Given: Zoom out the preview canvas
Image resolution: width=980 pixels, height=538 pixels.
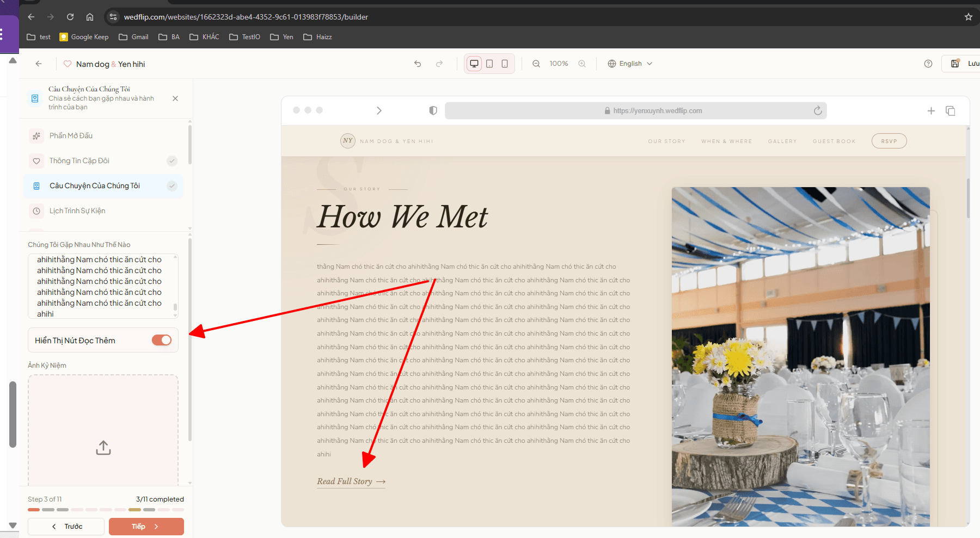Looking at the screenshot, I should [x=536, y=64].
